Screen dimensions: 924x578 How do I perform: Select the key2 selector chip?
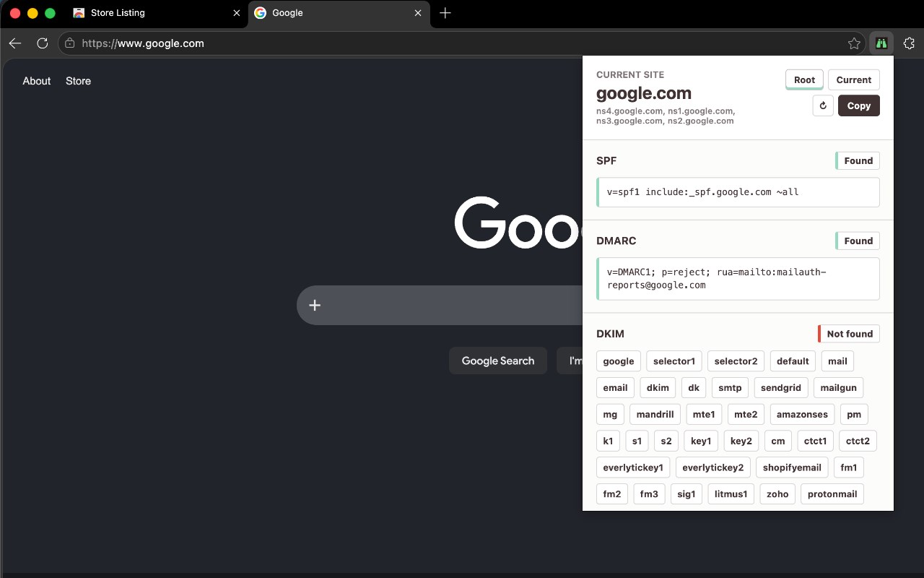[x=741, y=441]
